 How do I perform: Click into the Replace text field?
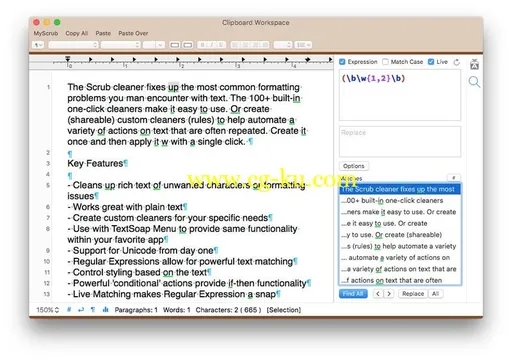400,141
